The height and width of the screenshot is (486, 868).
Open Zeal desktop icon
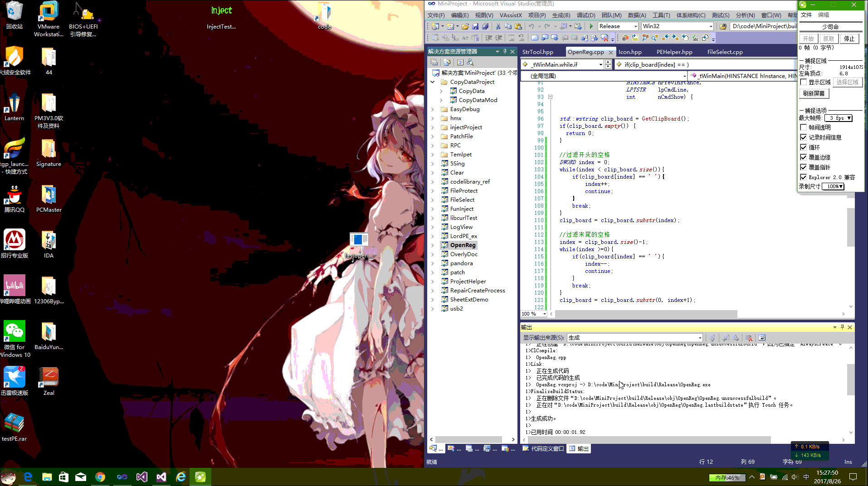pos(49,381)
